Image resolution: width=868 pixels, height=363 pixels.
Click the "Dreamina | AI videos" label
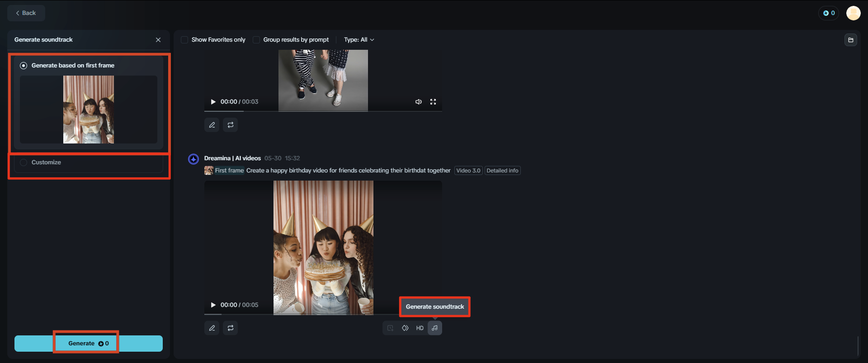[x=232, y=158]
